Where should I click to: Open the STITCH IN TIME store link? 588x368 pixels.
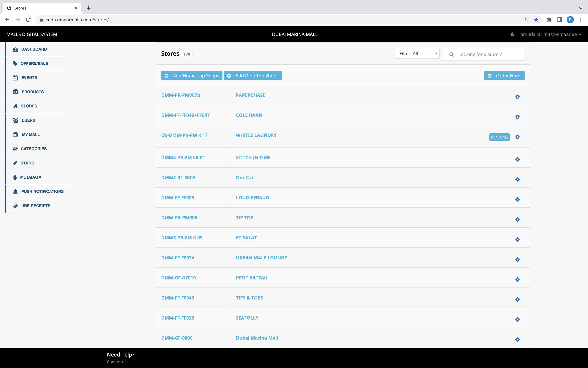click(x=253, y=158)
